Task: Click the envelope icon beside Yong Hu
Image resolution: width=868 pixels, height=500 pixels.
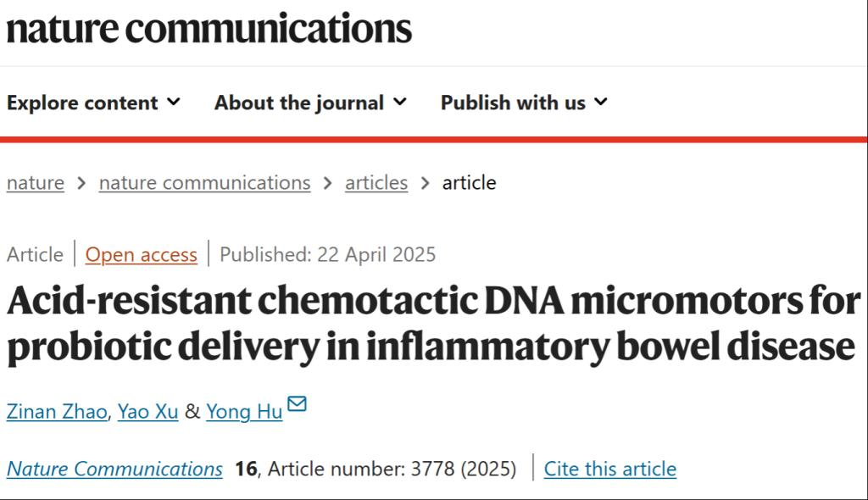Action: coord(297,403)
